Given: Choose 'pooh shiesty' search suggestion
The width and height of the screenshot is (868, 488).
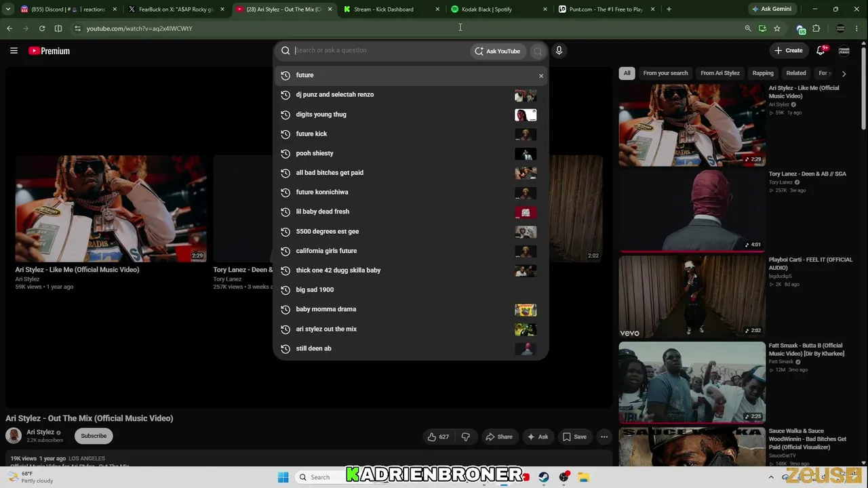Looking at the screenshot, I should (x=411, y=153).
